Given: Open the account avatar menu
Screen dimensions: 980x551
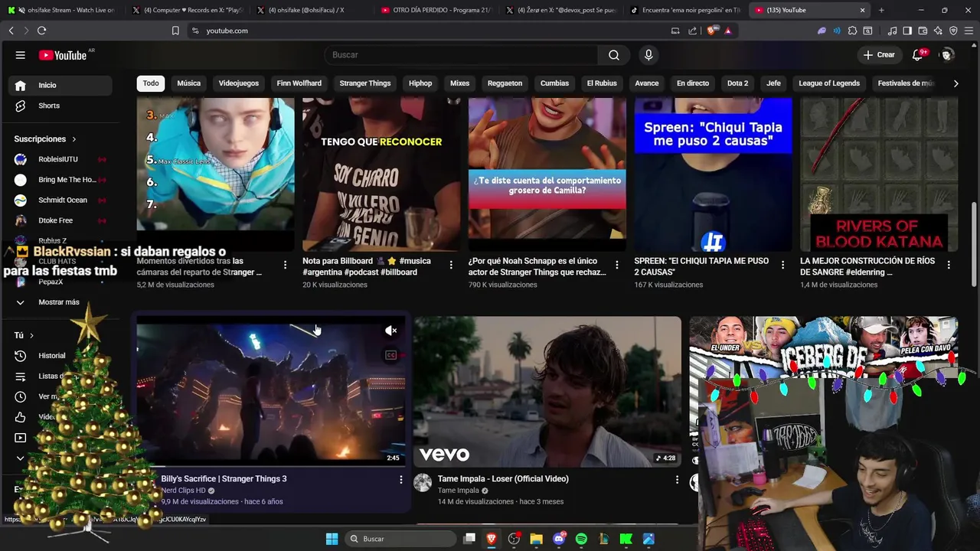Looking at the screenshot, I should tap(947, 55).
